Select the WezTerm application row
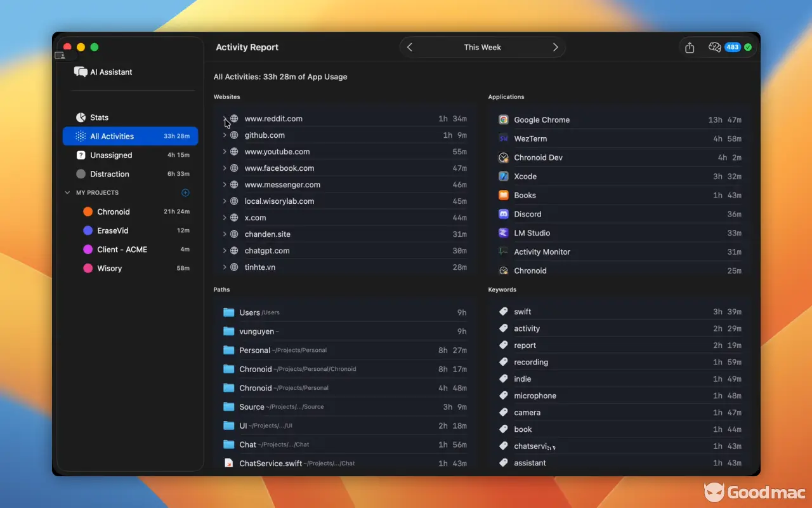812x508 pixels. pos(619,138)
